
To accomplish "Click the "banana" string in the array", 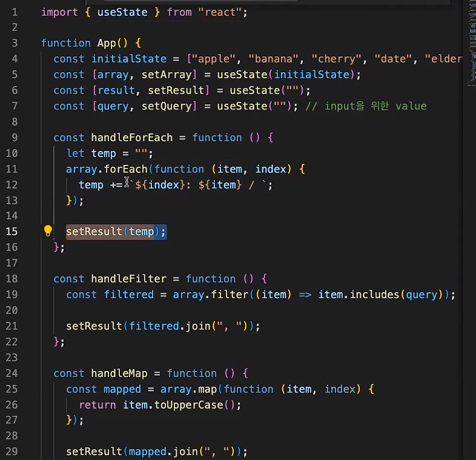I will click(x=274, y=59).
